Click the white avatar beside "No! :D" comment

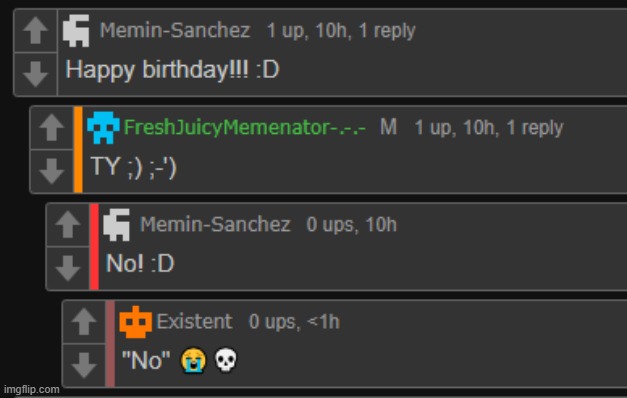click(x=116, y=225)
